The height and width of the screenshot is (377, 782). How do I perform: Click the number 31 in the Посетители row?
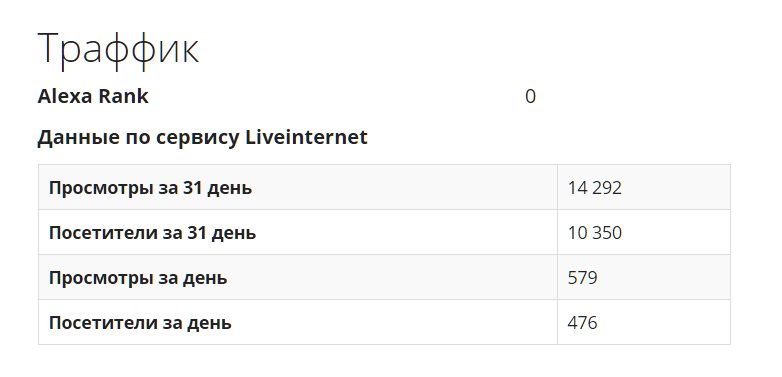[x=196, y=233]
